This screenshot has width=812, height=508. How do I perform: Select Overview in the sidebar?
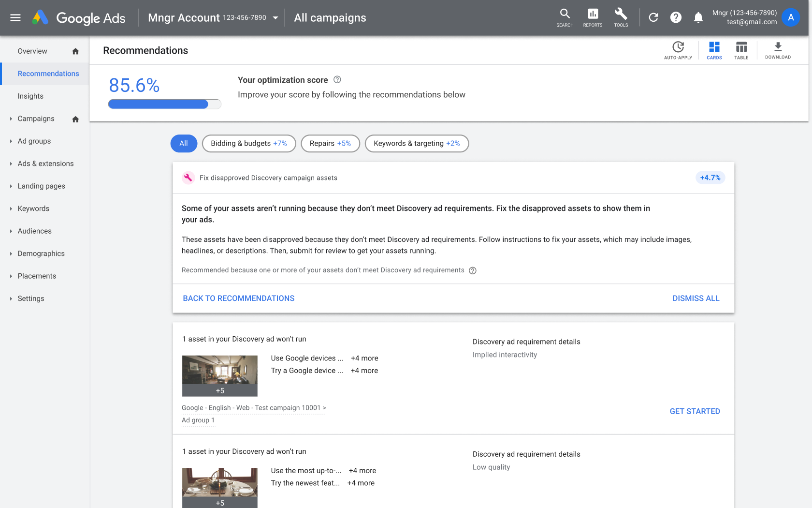click(32, 51)
